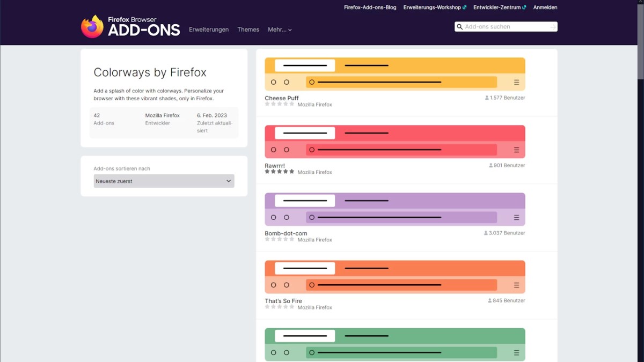Image resolution: width=644 pixels, height=362 pixels.
Task: Click the star rating under Cheese Puff
Action: coord(280,104)
